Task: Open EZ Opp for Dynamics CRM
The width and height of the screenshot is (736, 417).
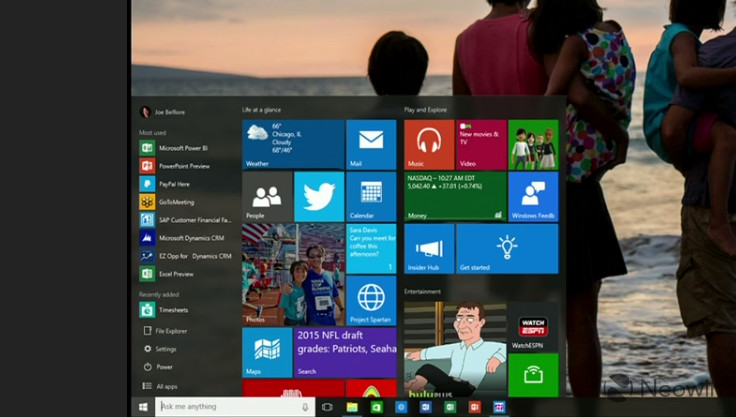Action: tap(185, 256)
